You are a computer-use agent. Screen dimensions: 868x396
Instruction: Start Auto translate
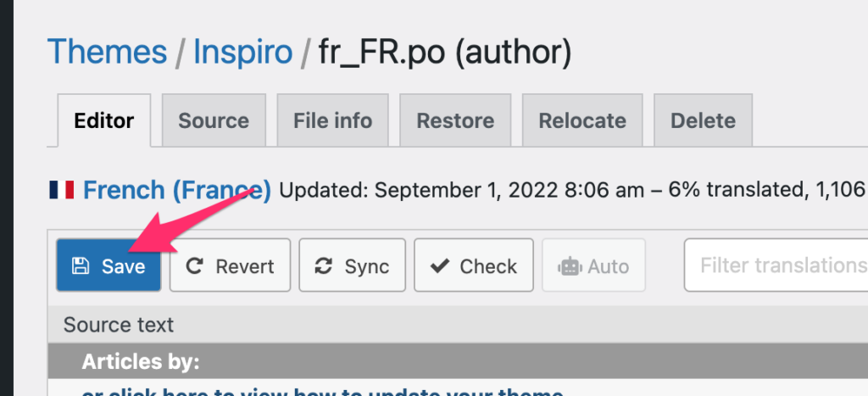click(594, 265)
